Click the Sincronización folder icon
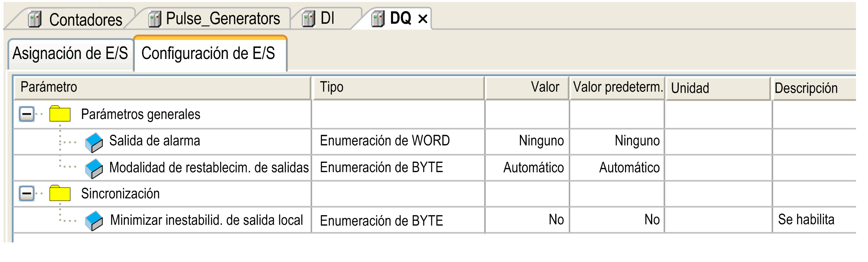 (60, 193)
